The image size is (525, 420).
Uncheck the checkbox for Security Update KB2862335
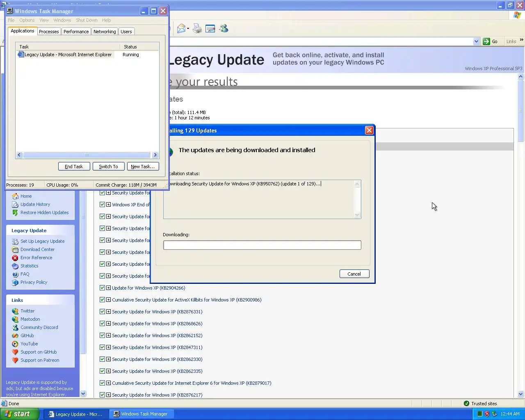click(103, 371)
